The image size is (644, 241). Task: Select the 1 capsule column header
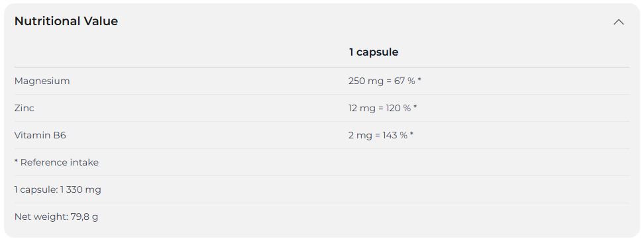pyautogui.click(x=373, y=52)
